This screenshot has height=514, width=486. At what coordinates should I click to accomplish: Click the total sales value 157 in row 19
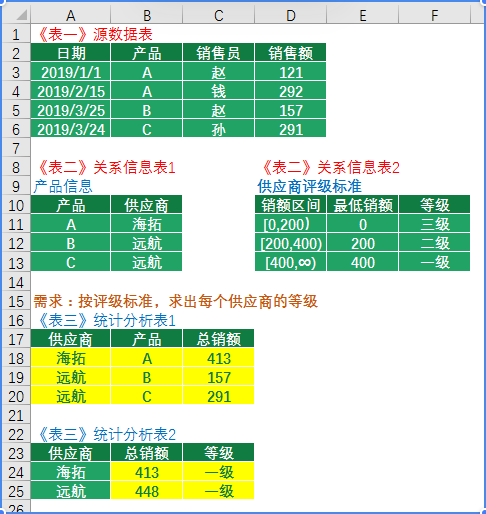[218, 377]
